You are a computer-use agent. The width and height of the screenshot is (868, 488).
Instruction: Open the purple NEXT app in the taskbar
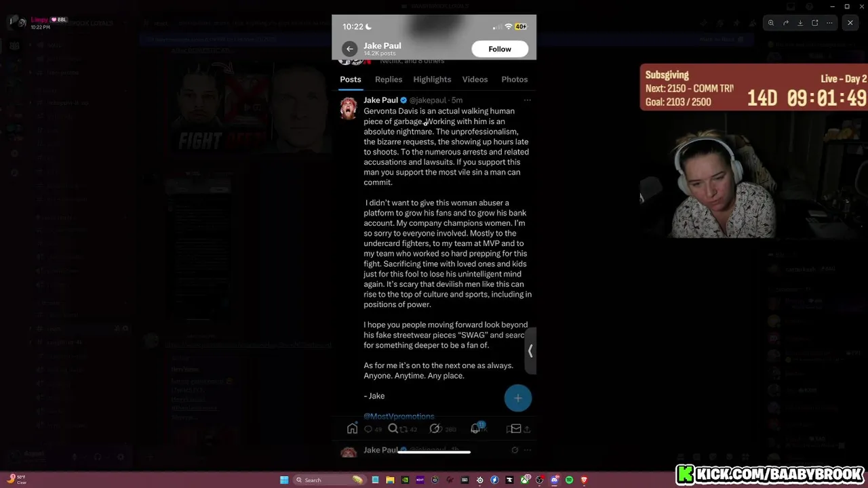(x=420, y=480)
